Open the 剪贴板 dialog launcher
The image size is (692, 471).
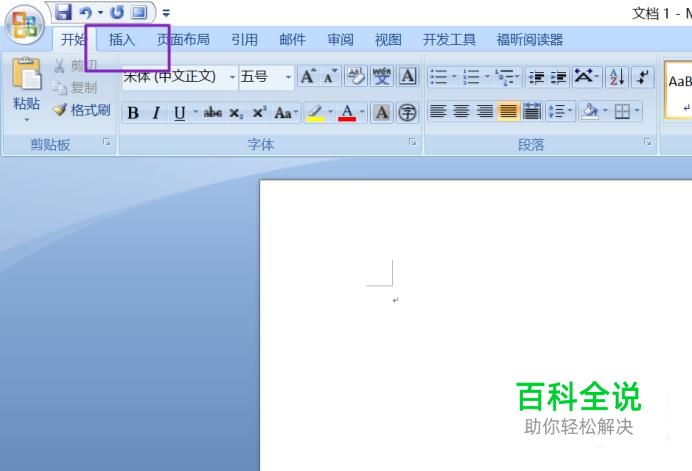[106, 142]
